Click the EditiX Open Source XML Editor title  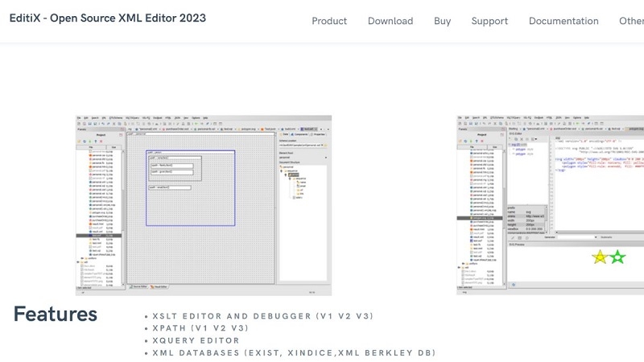coord(108,18)
